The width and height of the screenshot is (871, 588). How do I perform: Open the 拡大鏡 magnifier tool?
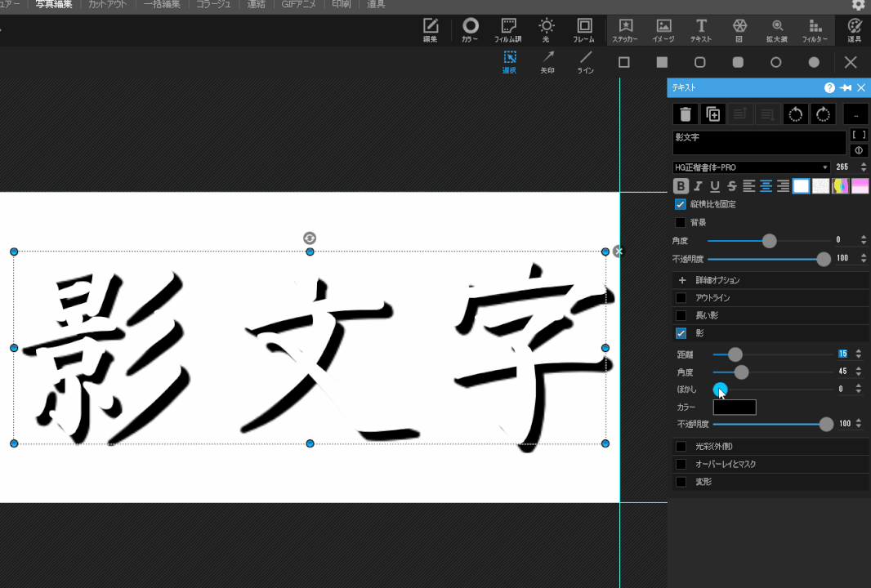pyautogui.click(x=777, y=30)
